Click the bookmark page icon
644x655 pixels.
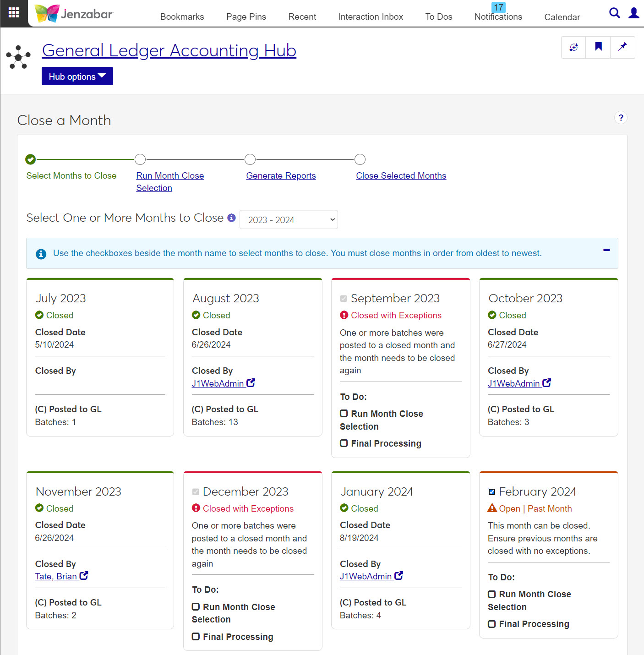pyautogui.click(x=598, y=47)
